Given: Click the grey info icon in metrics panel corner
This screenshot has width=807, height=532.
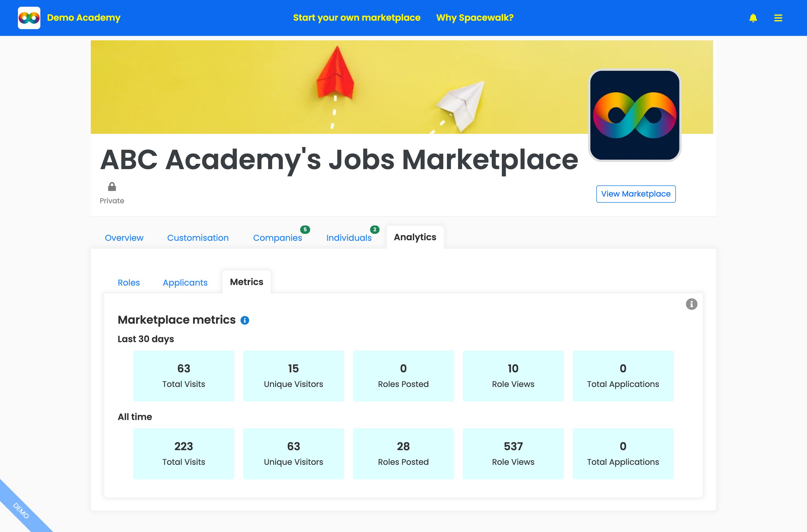Looking at the screenshot, I should coord(692,304).
